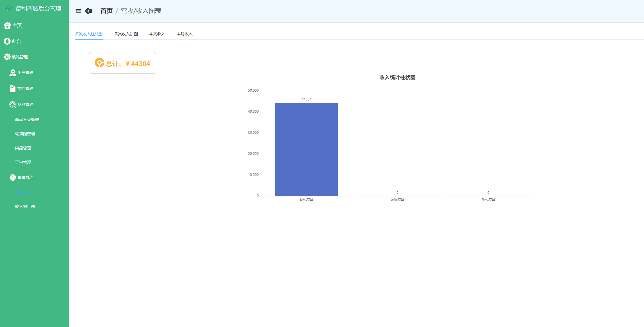
Task: Click the 用户管理 menu label
Action: point(25,73)
